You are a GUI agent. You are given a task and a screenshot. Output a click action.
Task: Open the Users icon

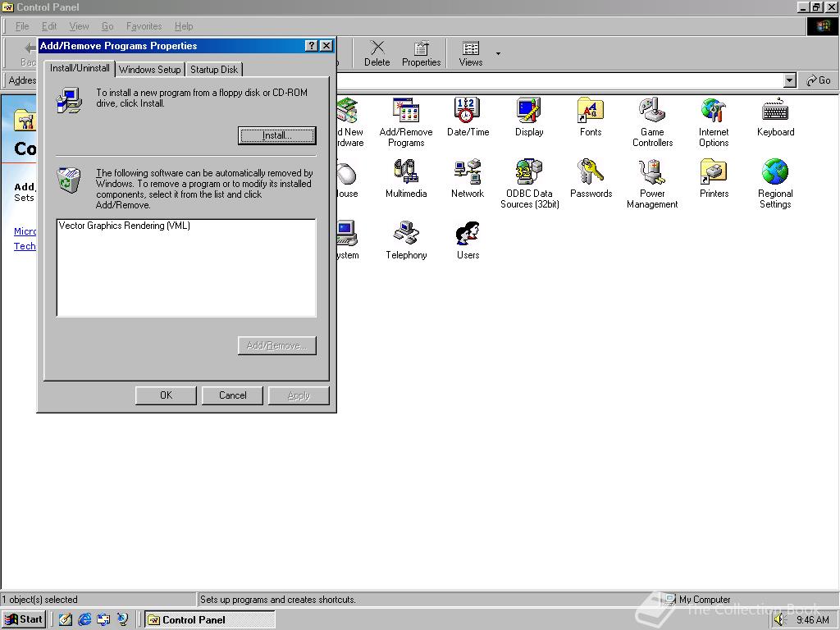(x=468, y=240)
